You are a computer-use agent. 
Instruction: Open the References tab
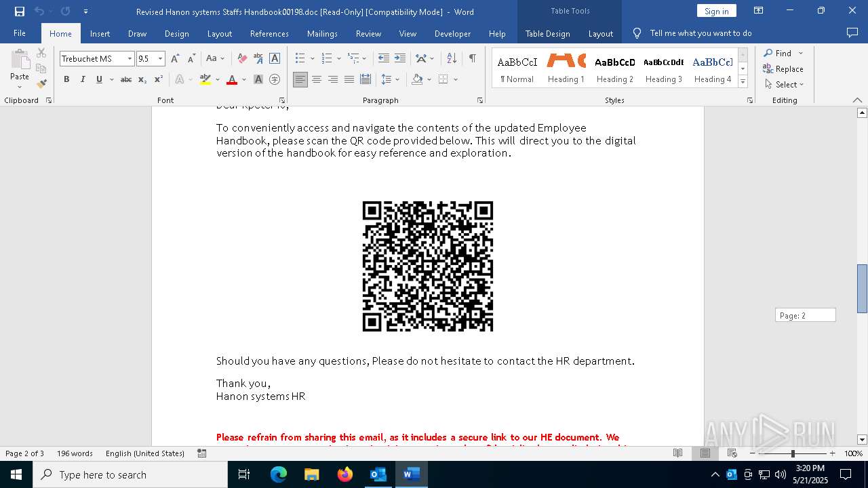(x=269, y=33)
